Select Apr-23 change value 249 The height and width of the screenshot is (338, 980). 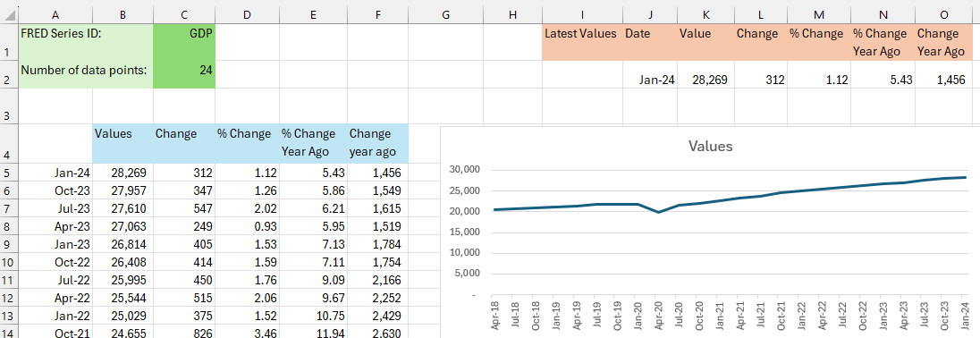[x=184, y=226]
